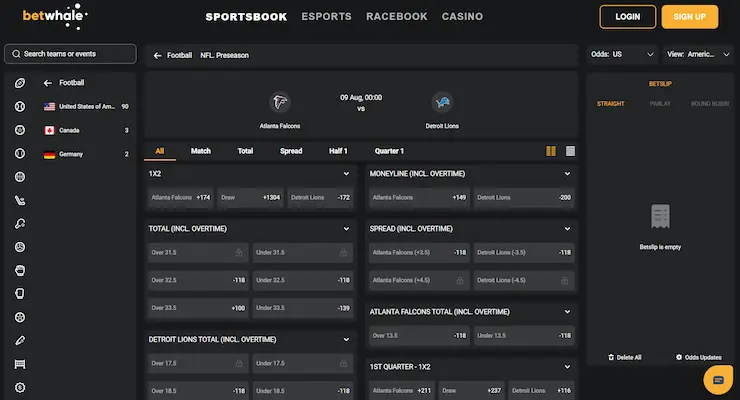Switch to single-column market layout view
The image size is (740, 400).
coord(570,151)
